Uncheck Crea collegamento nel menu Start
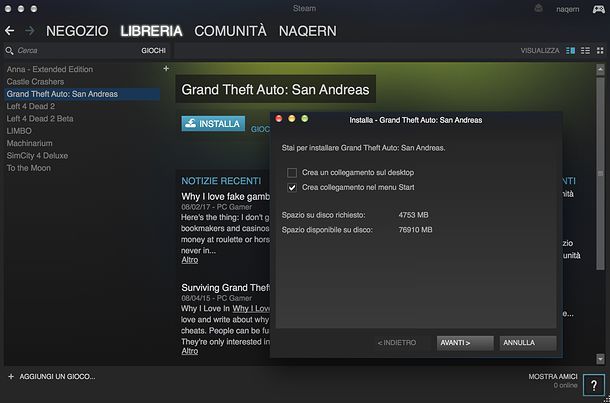Image resolution: width=610 pixels, height=403 pixels. click(x=292, y=188)
